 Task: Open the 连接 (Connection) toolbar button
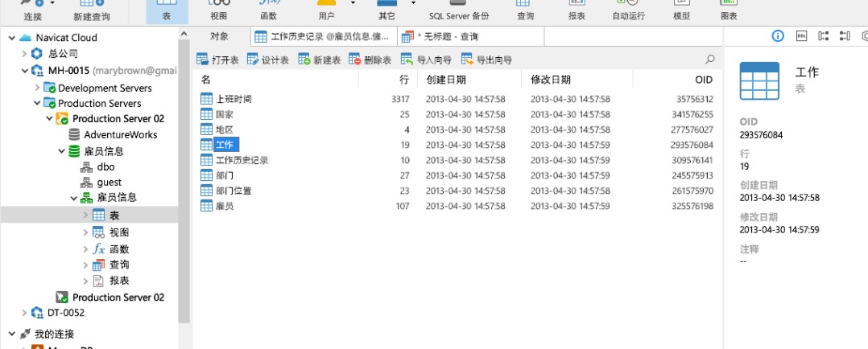(33, 10)
